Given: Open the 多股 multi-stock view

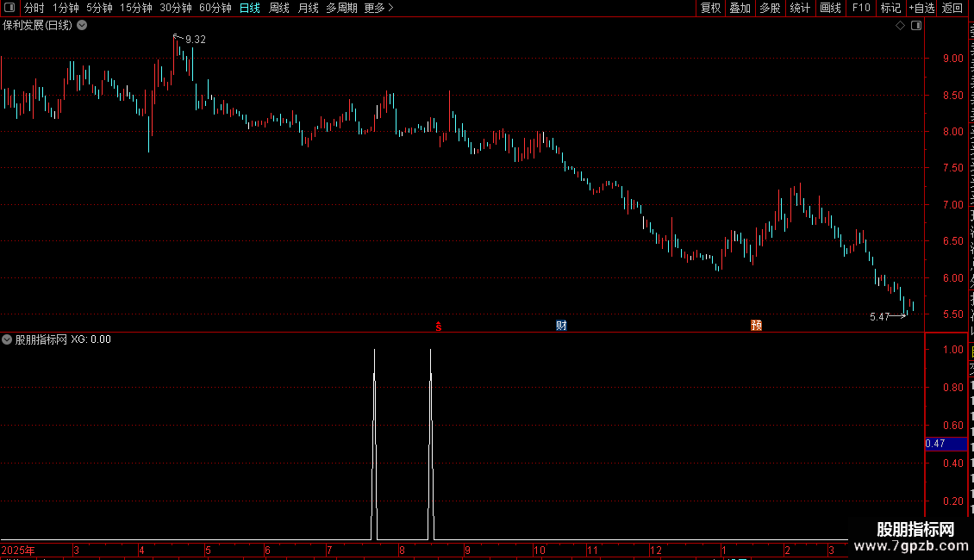Looking at the screenshot, I should tap(770, 8).
